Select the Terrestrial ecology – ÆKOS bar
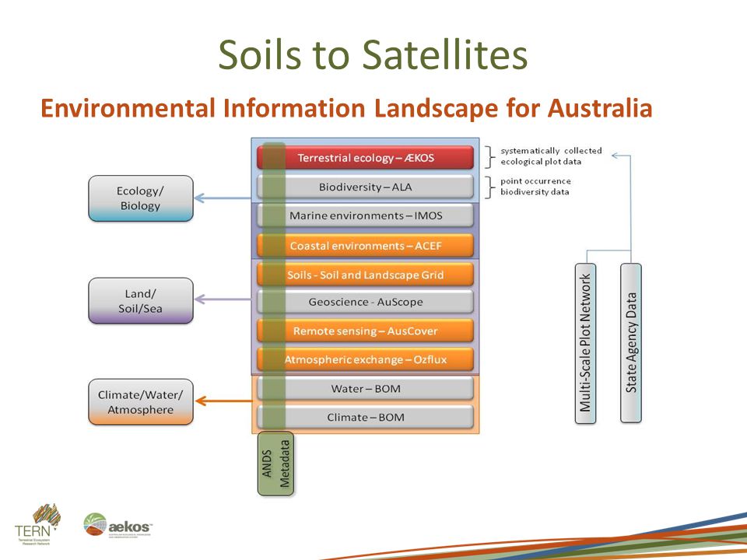This screenshot has width=747, height=560. click(x=366, y=158)
